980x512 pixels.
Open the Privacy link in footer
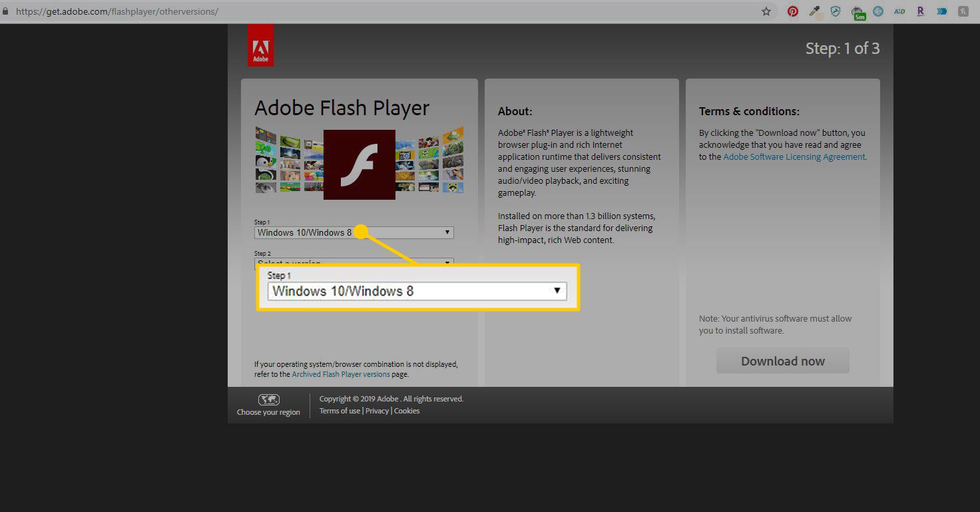(x=377, y=411)
